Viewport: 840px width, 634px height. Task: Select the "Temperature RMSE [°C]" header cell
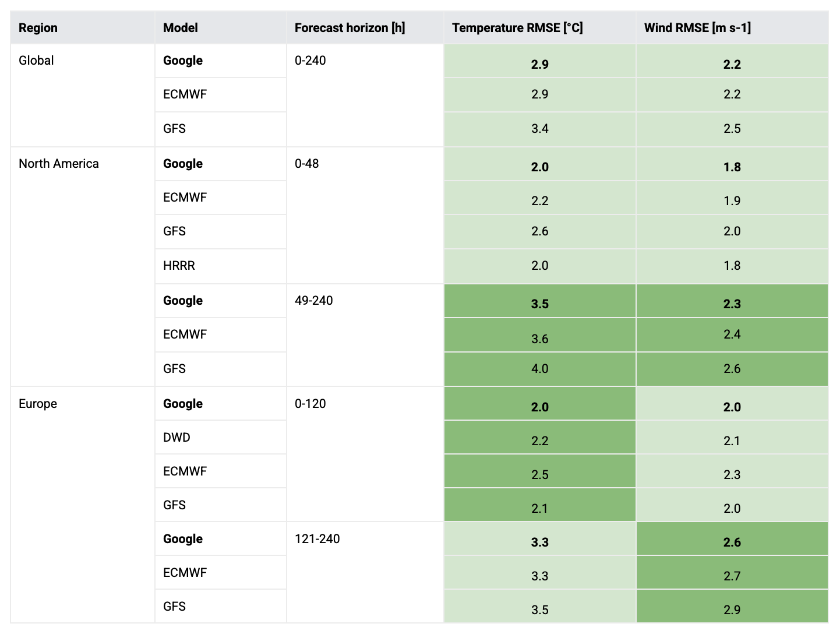tap(517, 27)
